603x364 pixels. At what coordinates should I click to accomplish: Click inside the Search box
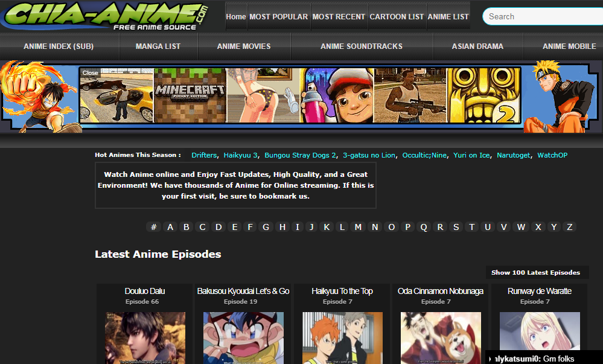(x=543, y=16)
